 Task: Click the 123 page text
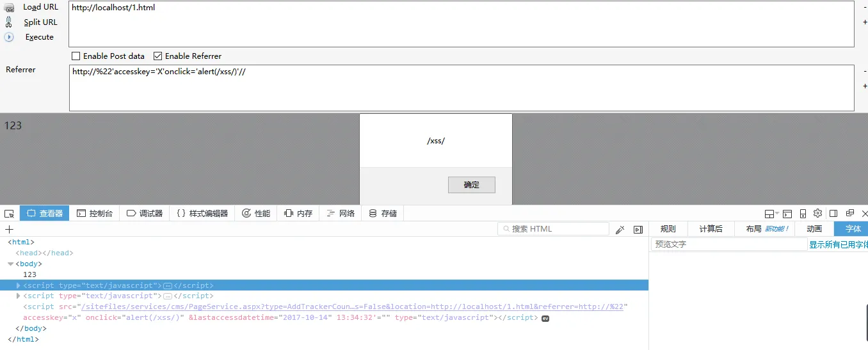tap(13, 125)
